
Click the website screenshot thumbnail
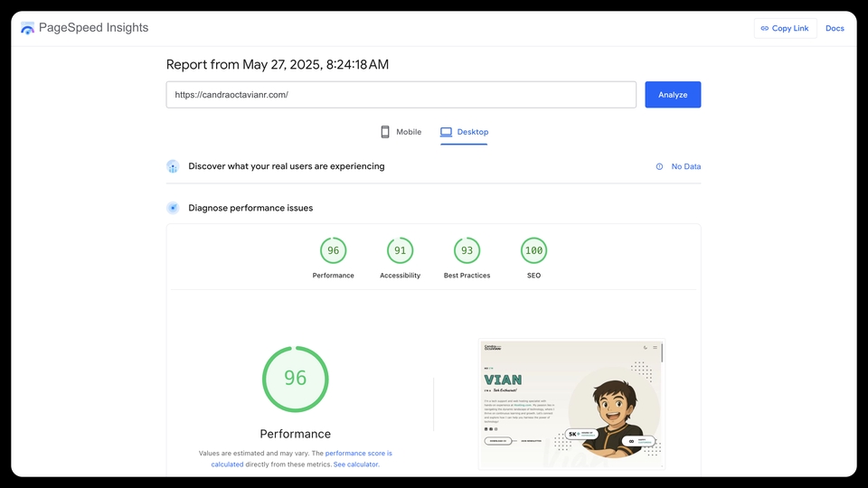pyautogui.click(x=571, y=405)
